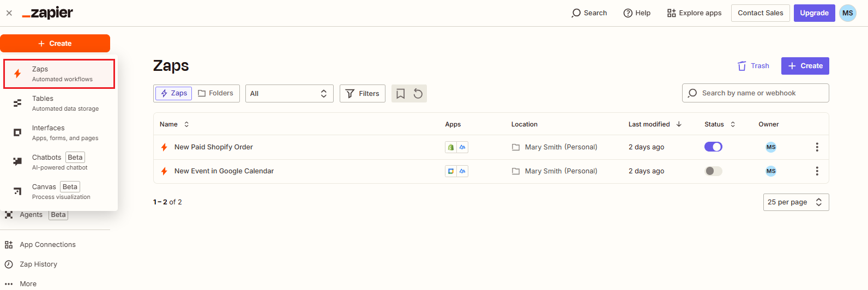Open the New Event in Google Calendar zap
Viewport: 868px width, 290px height.
[x=224, y=171]
